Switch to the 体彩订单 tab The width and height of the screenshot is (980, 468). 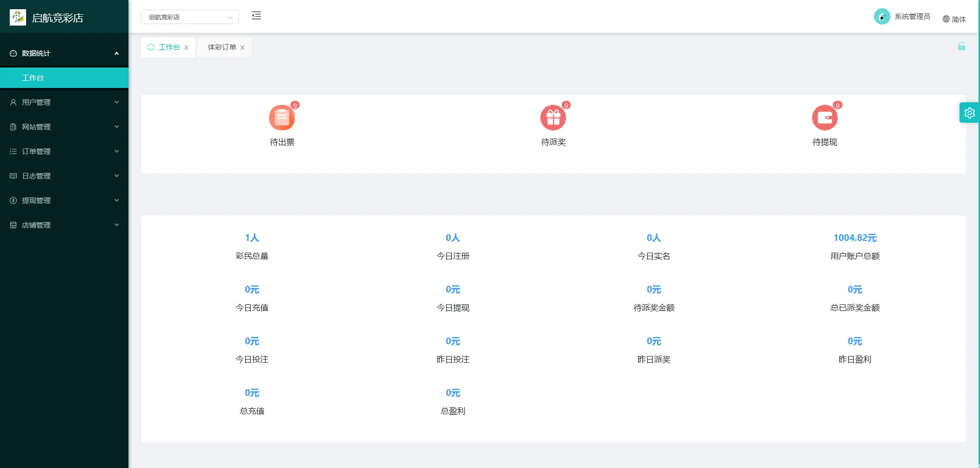coord(222,47)
